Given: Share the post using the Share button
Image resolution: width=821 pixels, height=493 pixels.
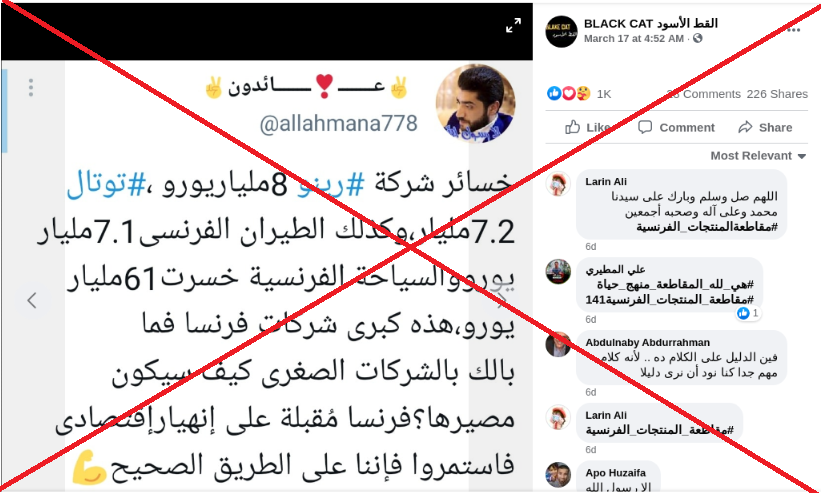Looking at the screenshot, I should [765, 127].
